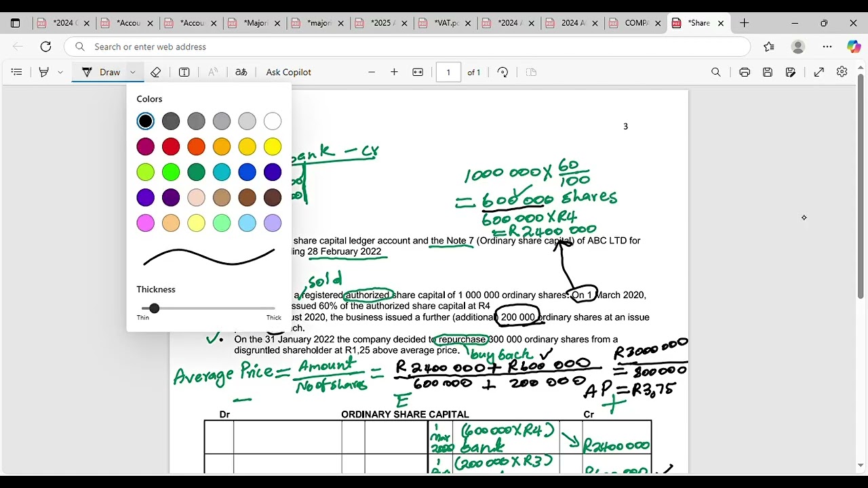
Task: Open the Favorites star icon
Action: 768,47
